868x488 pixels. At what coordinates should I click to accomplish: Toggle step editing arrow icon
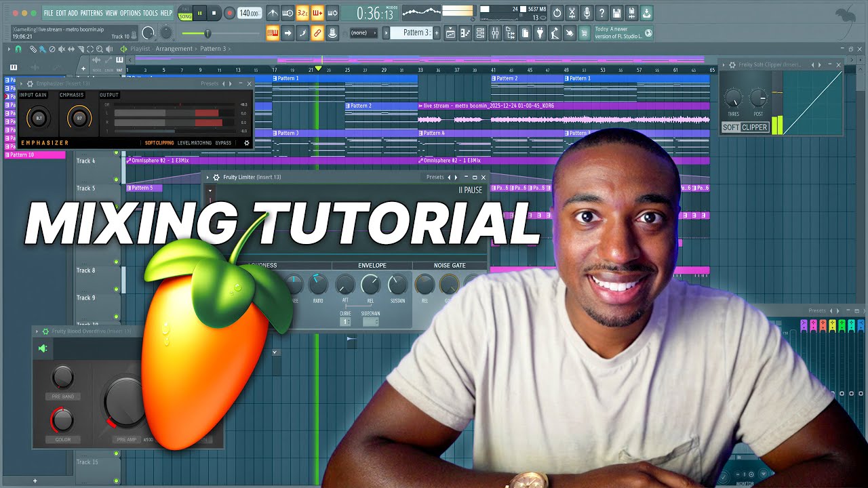point(288,33)
